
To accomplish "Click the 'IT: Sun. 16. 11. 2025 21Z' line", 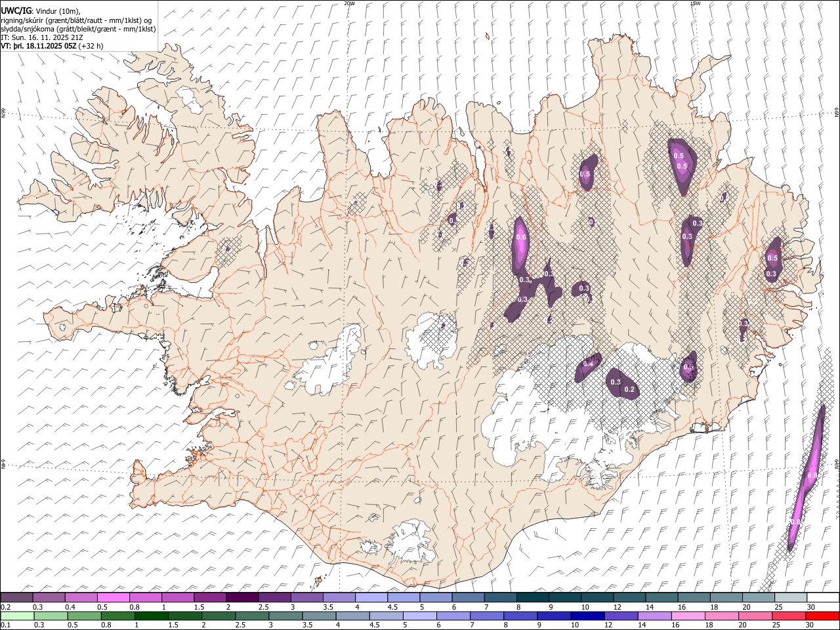I will pyautogui.click(x=41, y=37).
